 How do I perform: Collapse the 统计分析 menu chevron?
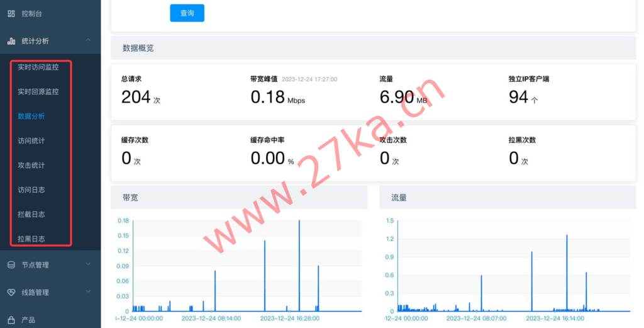pos(88,41)
